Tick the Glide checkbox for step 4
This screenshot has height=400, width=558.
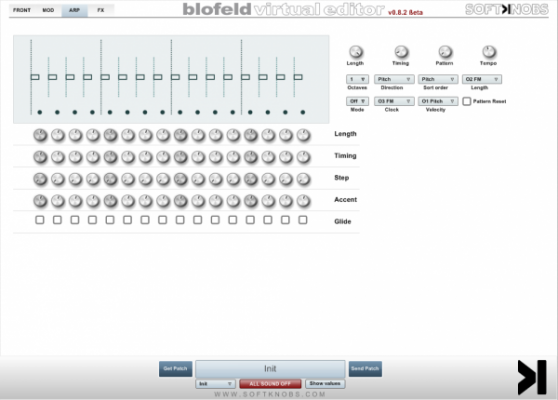tap(93, 220)
